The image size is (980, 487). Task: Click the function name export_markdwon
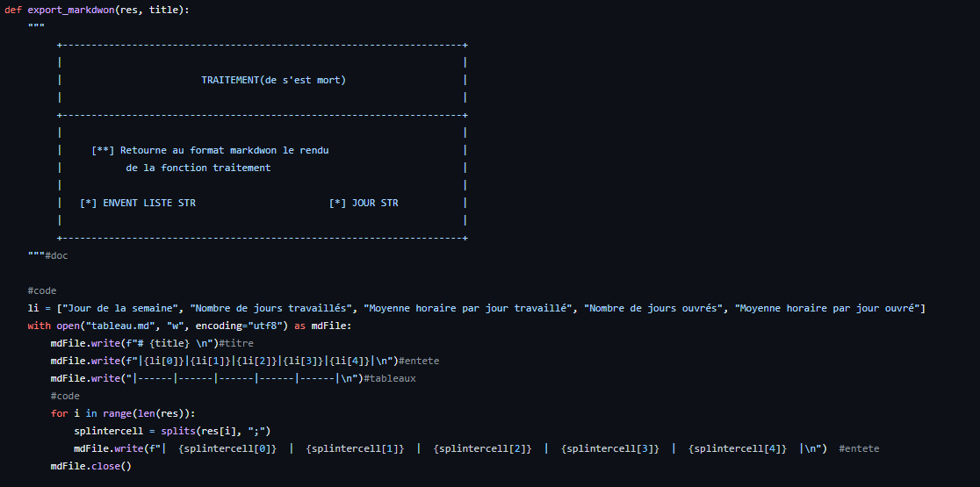[x=71, y=11]
